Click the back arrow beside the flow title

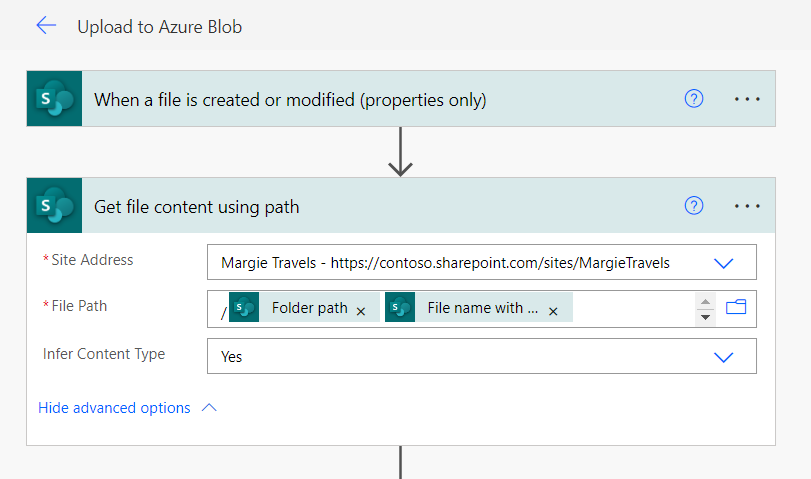[x=46, y=26]
